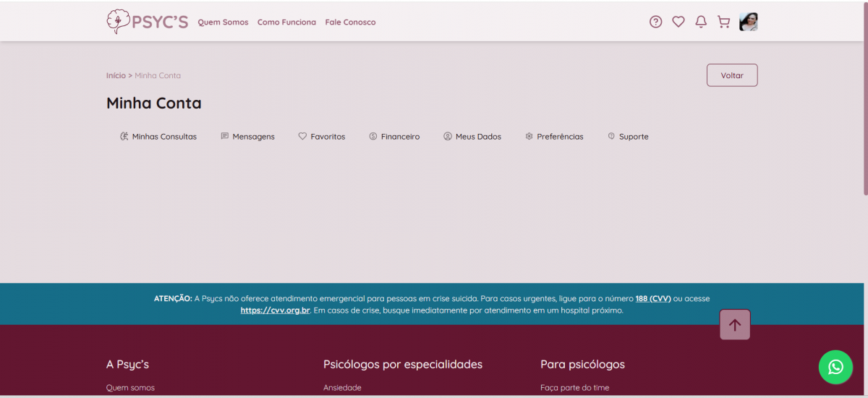
Task: Open favorites heart icon in header
Action: [x=678, y=22]
